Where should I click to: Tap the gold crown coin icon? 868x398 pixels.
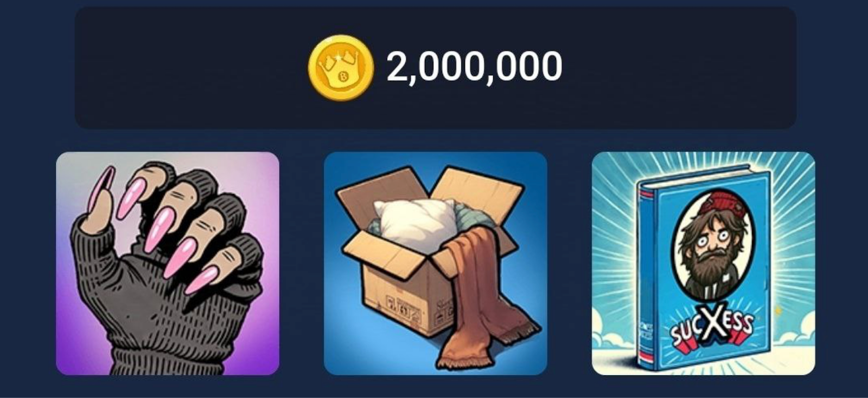[341, 68]
